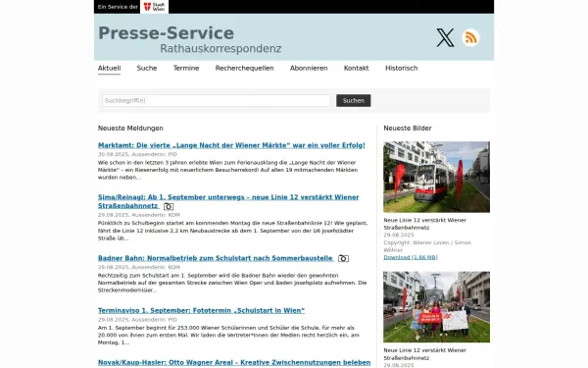Open the Kontakt page
The image size is (588, 368).
pyautogui.click(x=357, y=69)
